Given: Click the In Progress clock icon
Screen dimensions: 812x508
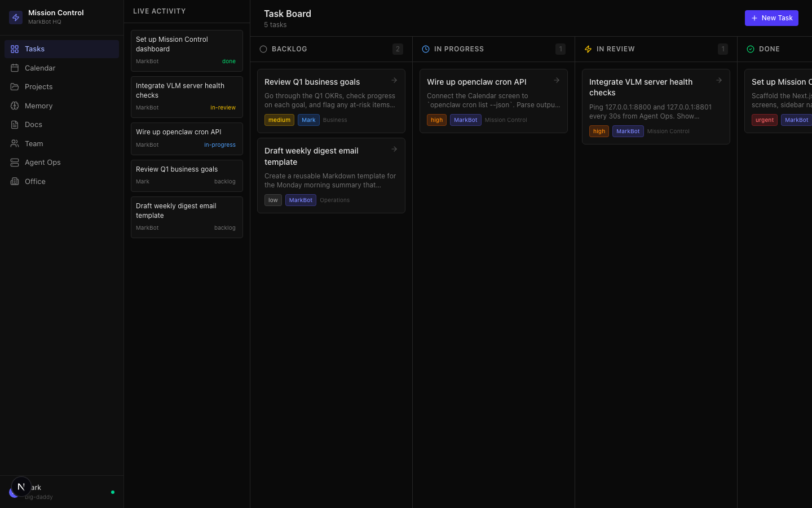Looking at the screenshot, I should 426,49.
